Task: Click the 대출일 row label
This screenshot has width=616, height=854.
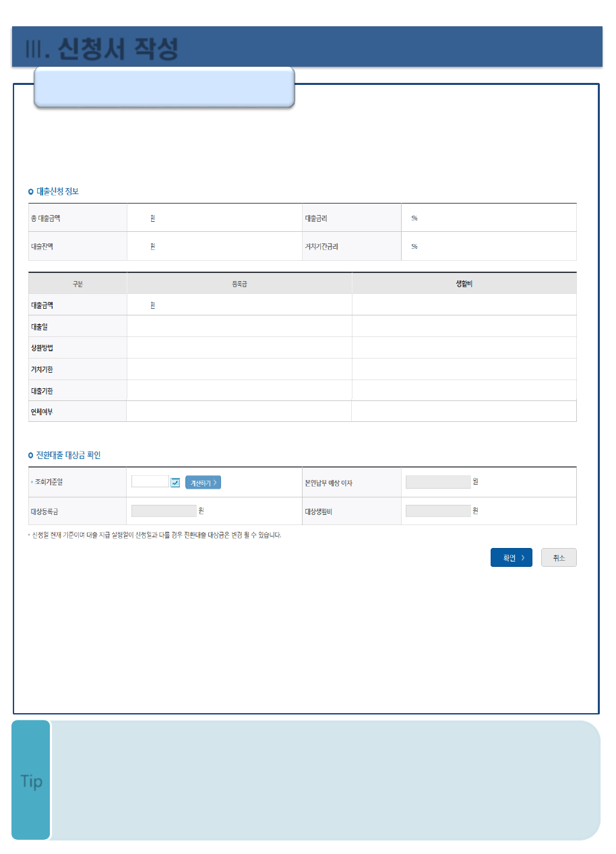Action: point(39,326)
